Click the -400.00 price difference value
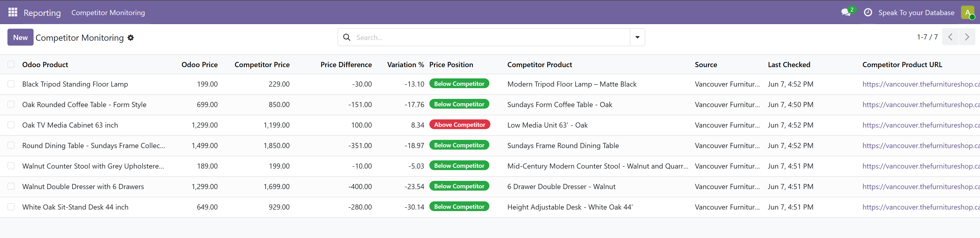 coord(360,187)
